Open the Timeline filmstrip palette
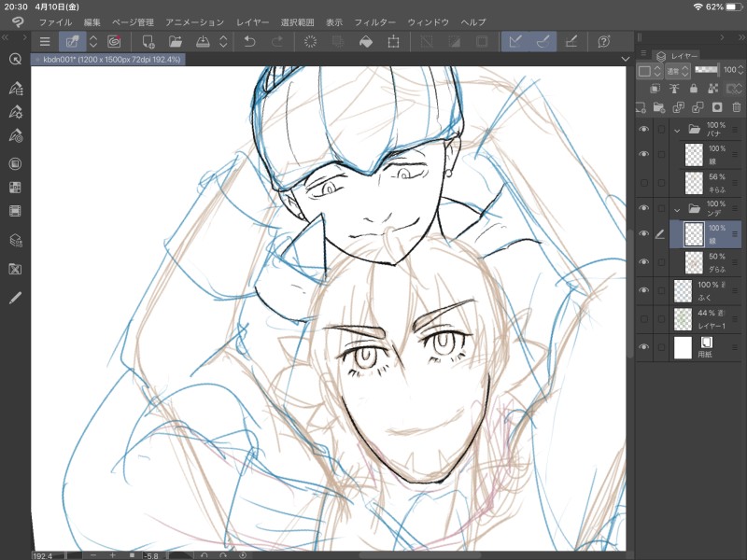 click(x=15, y=211)
